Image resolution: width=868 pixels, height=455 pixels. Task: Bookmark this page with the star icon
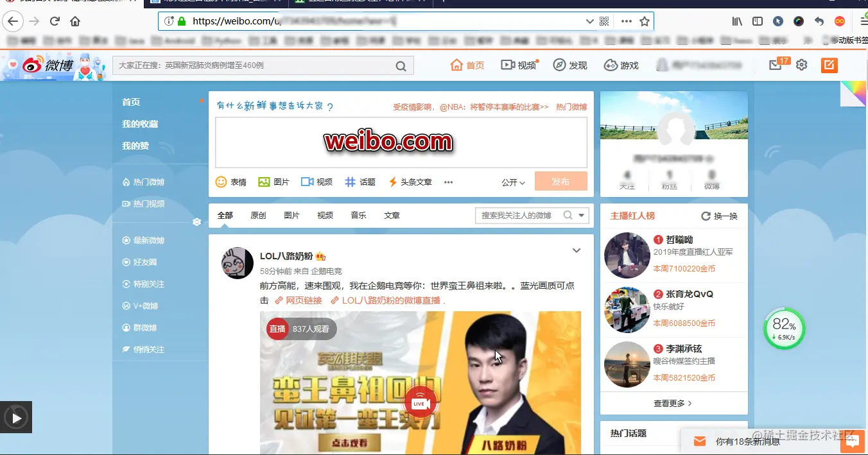click(645, 21)
